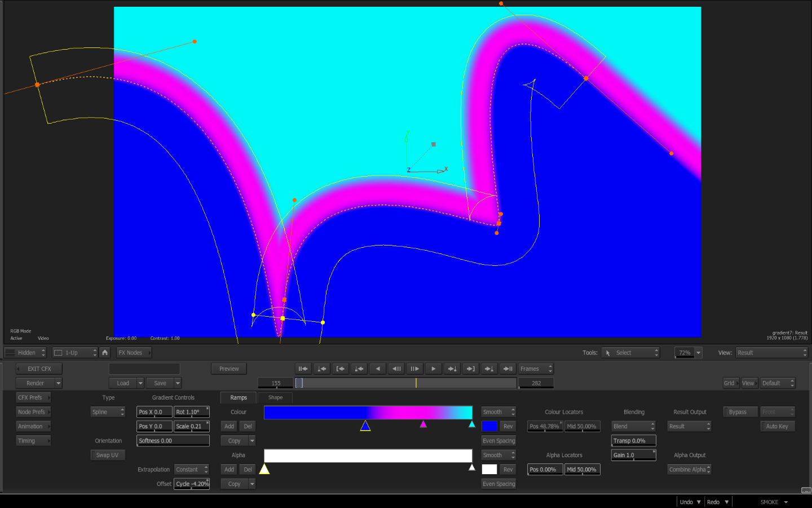
Task: Toggle the Bypass button
Action: (738, 412)
